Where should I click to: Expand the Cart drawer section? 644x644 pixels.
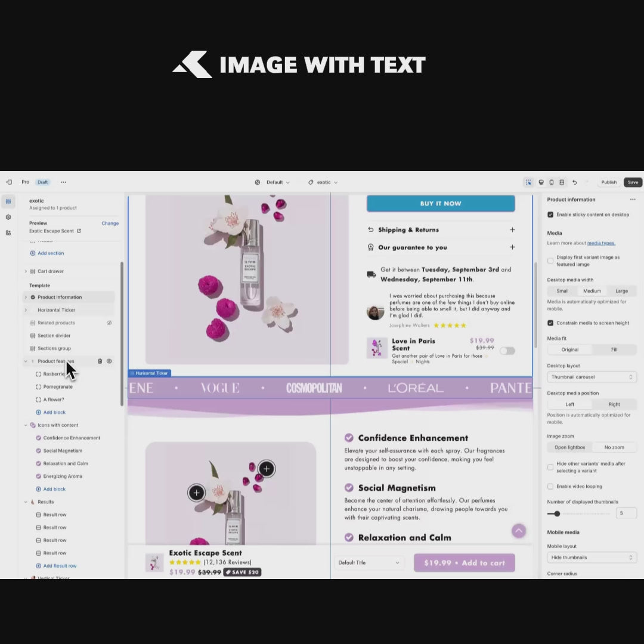[x=26, y=271]
